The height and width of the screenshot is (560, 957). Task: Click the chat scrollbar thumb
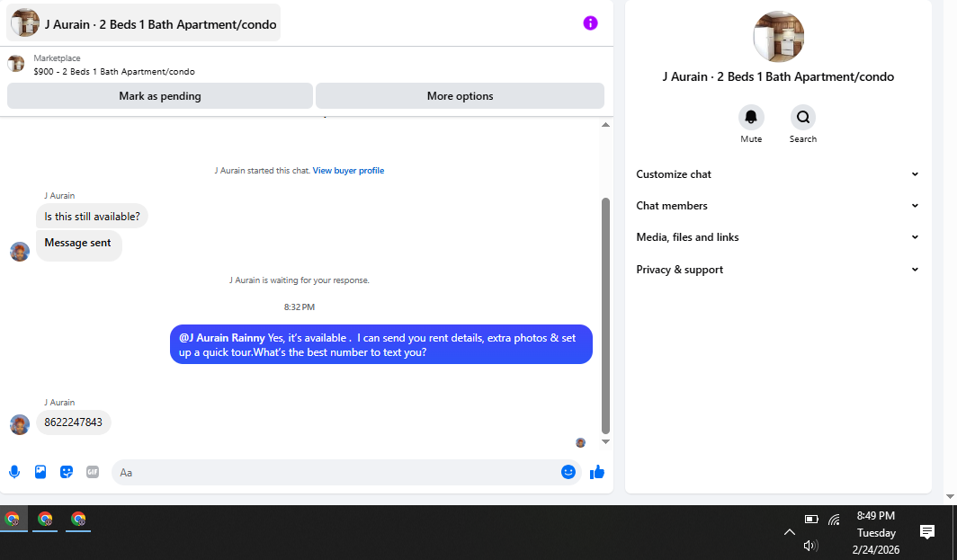[x=605, y=316]
